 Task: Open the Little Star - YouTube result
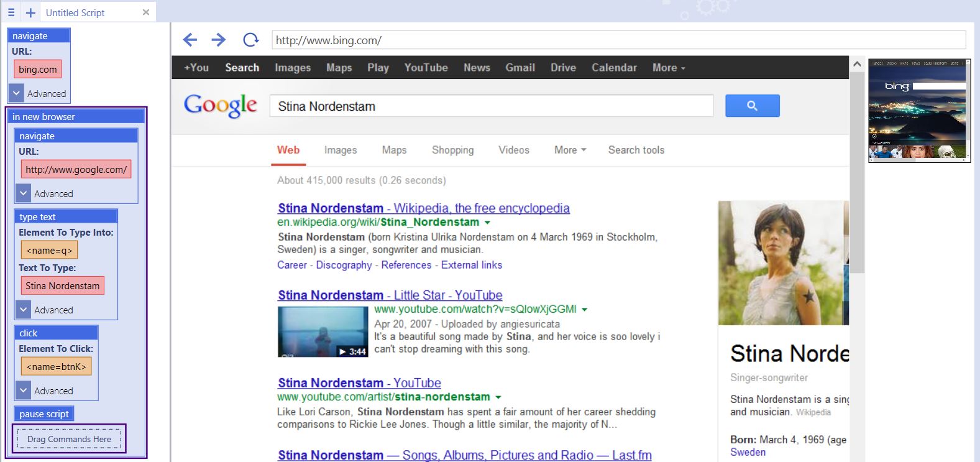pyautogui.click(x=390, y=295)
